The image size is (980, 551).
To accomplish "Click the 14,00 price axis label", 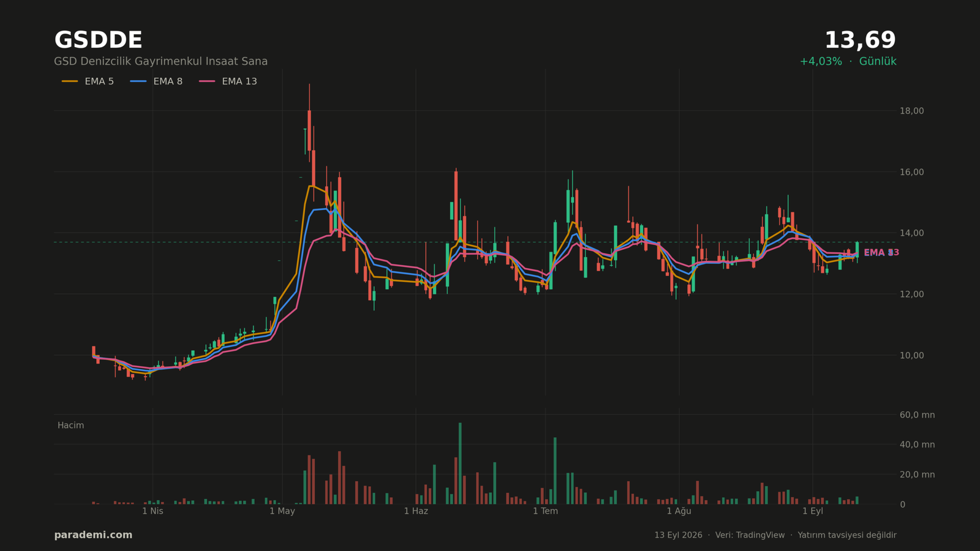I will point(911,233).
